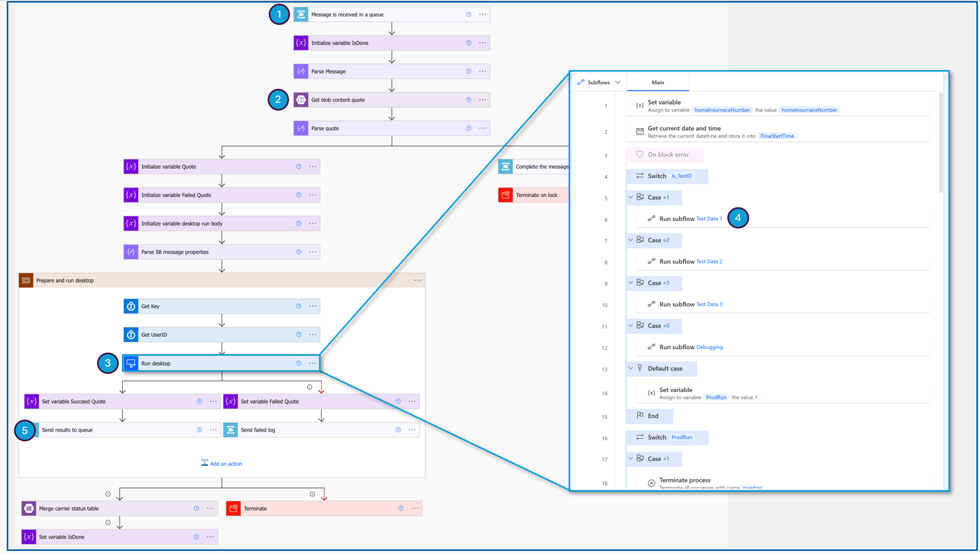
Task: Open the ellipsis menu on Run desktop
Action: [x=312, y=363]
